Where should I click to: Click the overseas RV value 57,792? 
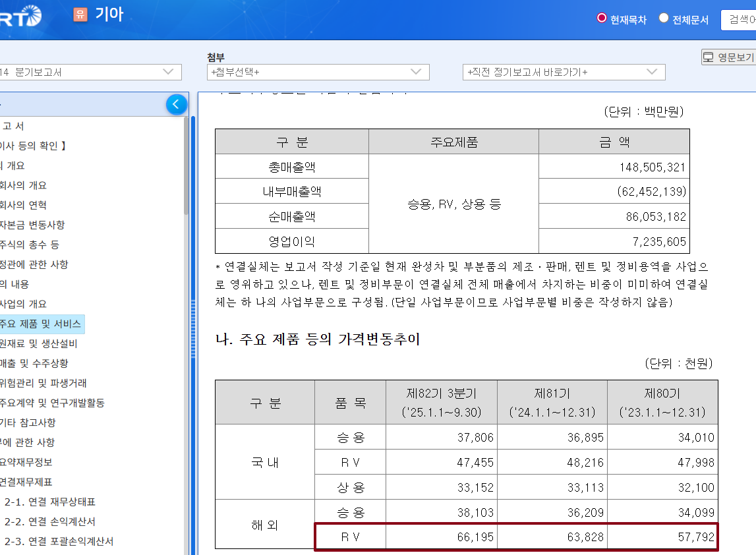click(696, 537)
